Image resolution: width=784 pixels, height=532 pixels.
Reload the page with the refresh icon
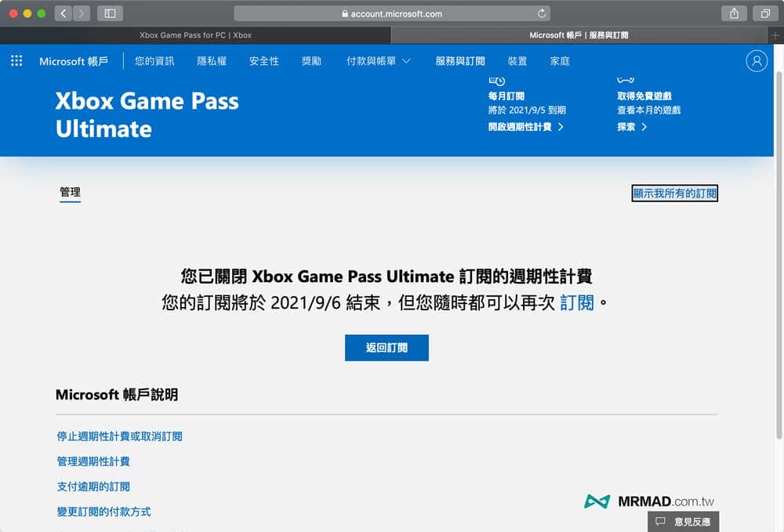542,13
